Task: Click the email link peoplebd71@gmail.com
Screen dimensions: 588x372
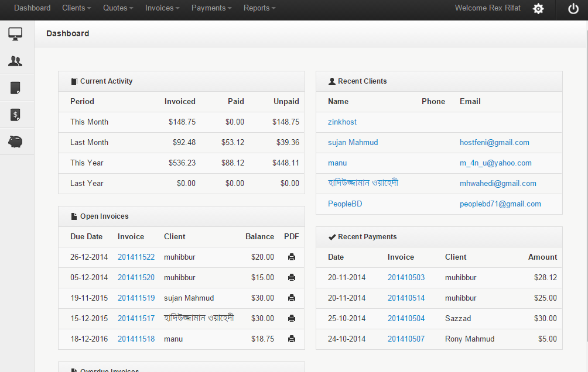Action: [500, 204]
